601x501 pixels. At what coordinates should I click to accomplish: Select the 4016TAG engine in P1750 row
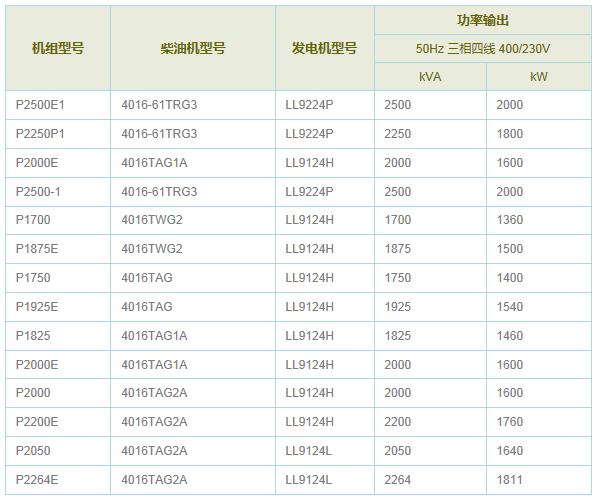[147, 278]
